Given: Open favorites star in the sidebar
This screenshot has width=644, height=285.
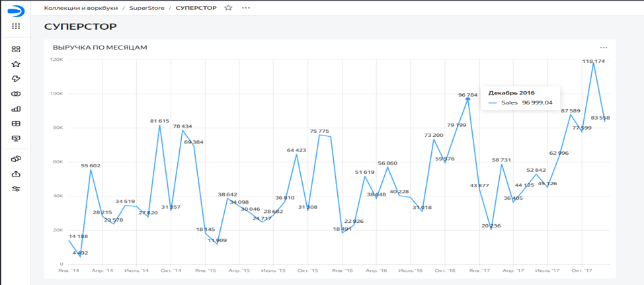Looking at the screenshot, I should pyautogui.click(x=16, y=64).
